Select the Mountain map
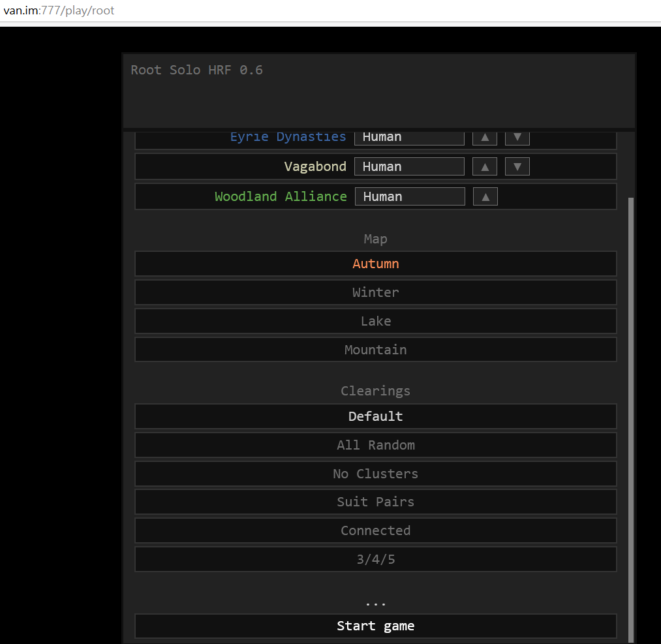The height and width of the screenshot is (644, 661). click(x=376, y=350)
